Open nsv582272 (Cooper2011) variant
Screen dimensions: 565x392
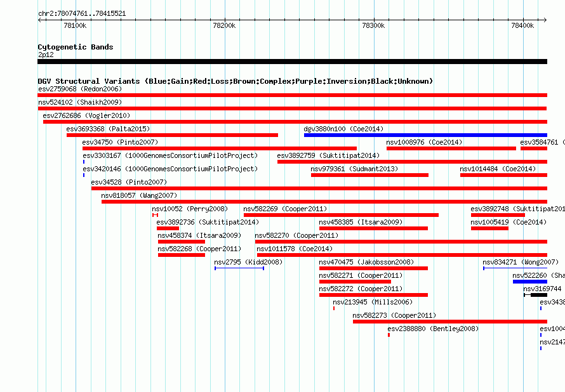point(374,295)
